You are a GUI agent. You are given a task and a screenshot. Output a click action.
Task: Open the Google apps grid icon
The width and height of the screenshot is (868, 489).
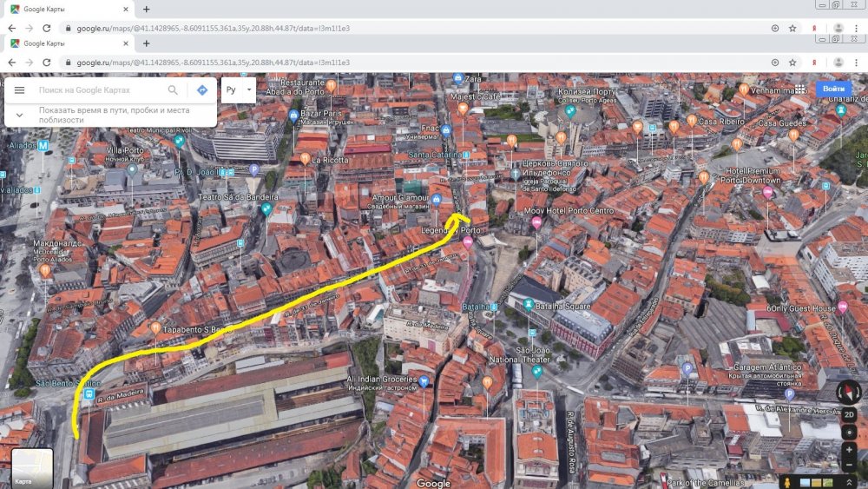tap(801, 89)
